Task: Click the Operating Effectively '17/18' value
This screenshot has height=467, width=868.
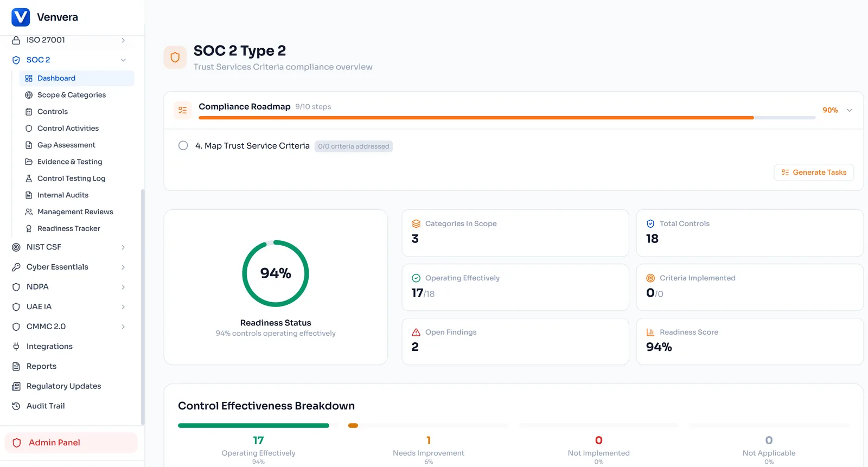Action: click(423, 293)
